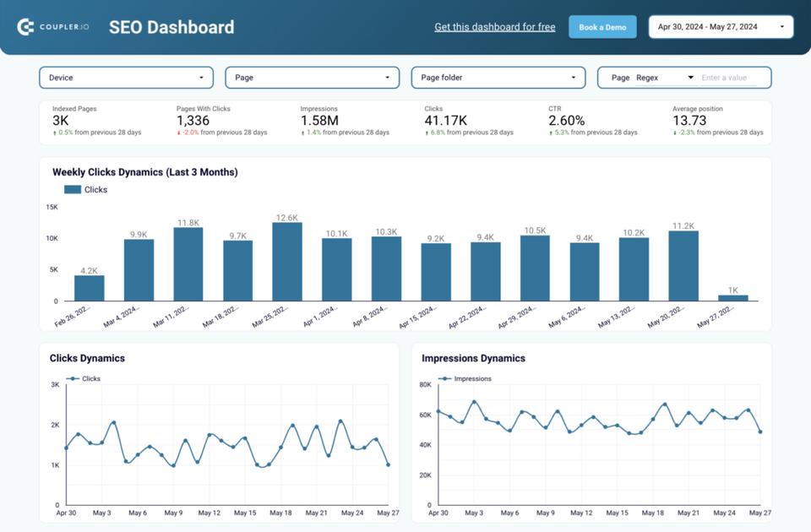Expand the Device filter dropdown
Image resolution: width=811 pixels, height=532 pixels.
pyautogui.click(x=126, y=78)
